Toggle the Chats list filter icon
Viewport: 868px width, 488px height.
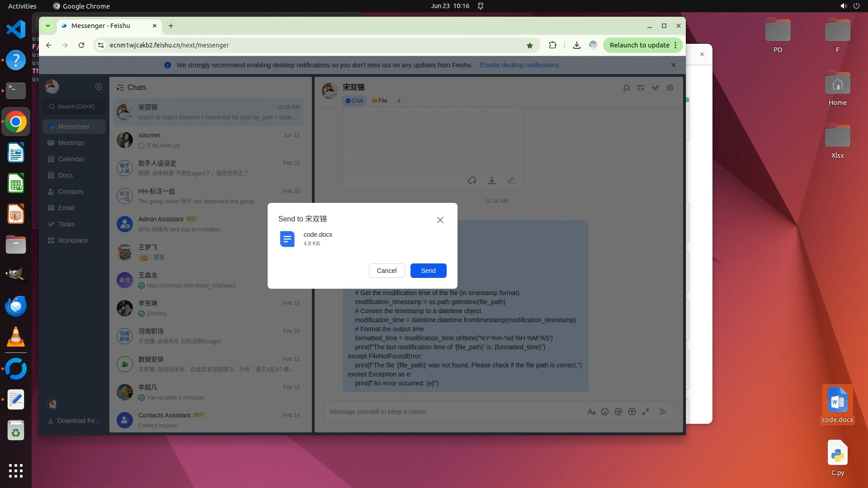coord(120,88)
